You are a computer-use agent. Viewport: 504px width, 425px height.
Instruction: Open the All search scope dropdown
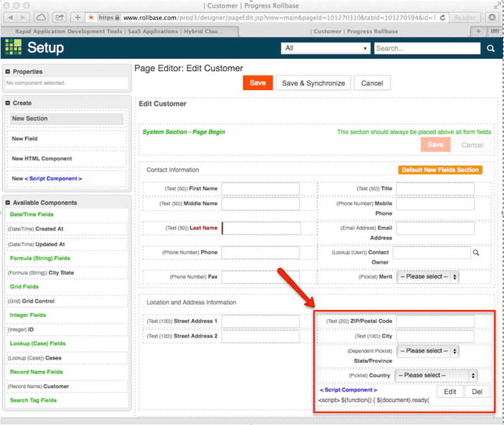pyautogui.click(x=326, y=49)
